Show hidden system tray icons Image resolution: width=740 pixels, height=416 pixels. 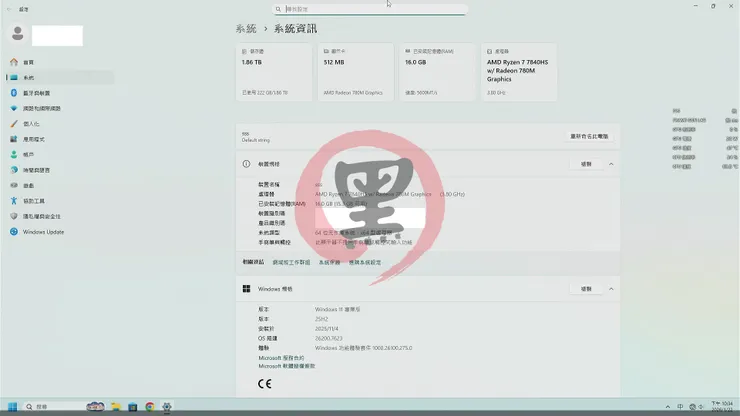[x=668, y=407]
